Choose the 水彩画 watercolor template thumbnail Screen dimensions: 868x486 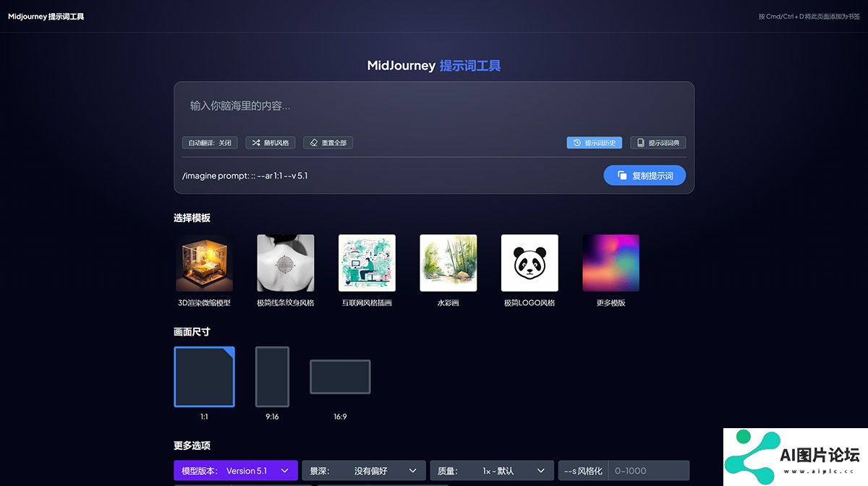[448, 263]
